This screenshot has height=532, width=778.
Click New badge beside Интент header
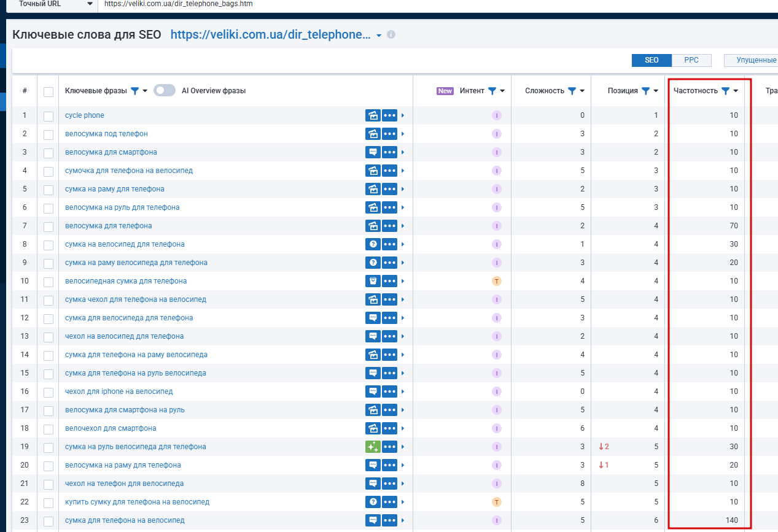point(445,91)
